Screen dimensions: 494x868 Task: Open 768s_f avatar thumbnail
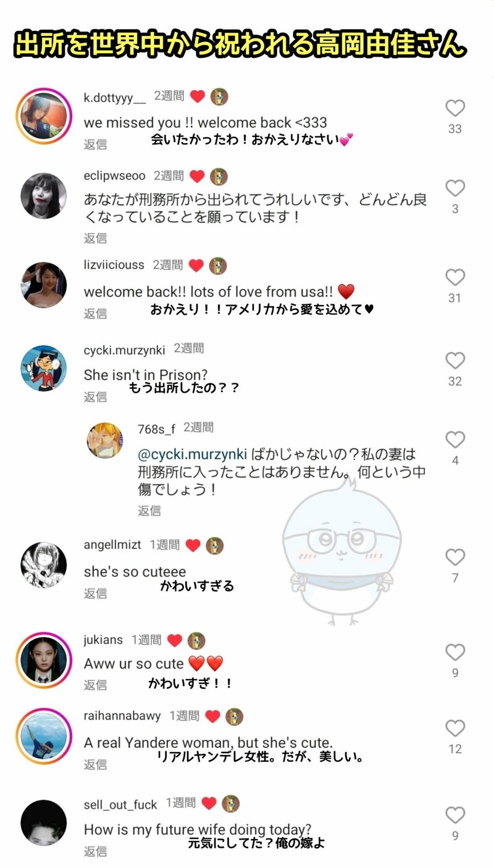pyautogui.click(x=105, y=441)
